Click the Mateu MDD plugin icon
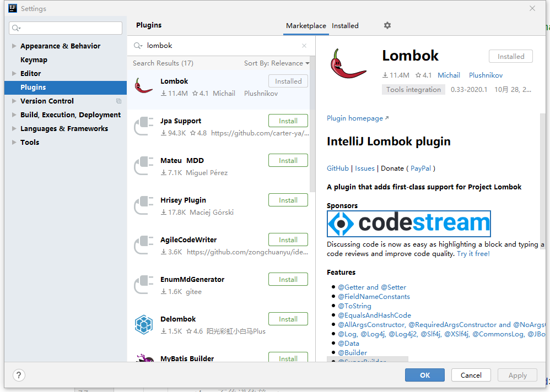Image resolution: width=550 pixels, height=392 pixels. (x=144, y=165)
